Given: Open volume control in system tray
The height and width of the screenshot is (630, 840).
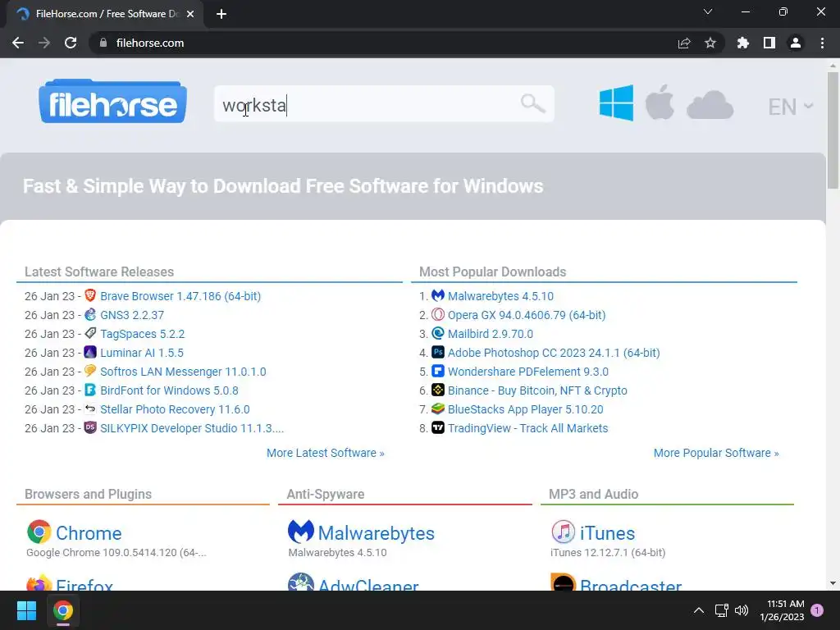Looking at the screenshot, I should coord(742,610).
